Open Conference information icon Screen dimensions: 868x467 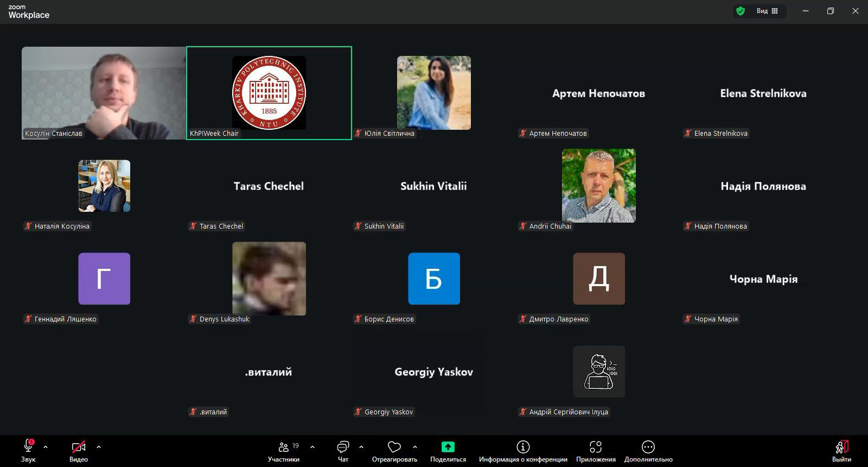[523, 447]
